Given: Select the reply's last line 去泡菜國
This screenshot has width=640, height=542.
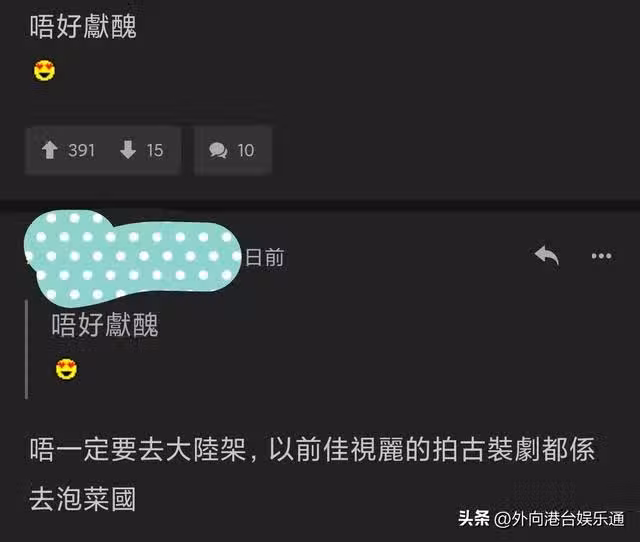Looking at the screenshot, I should [82, 499].
